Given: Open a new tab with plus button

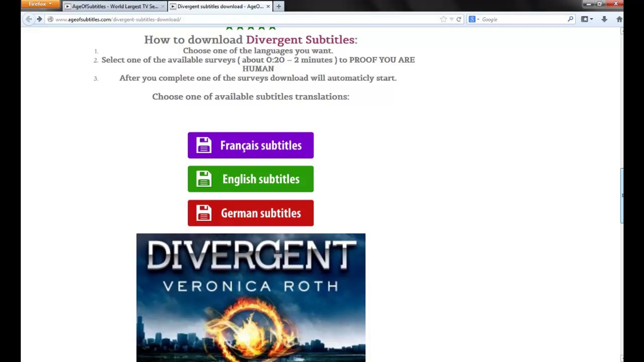Looking at the screenshot, I should point(278,6).
